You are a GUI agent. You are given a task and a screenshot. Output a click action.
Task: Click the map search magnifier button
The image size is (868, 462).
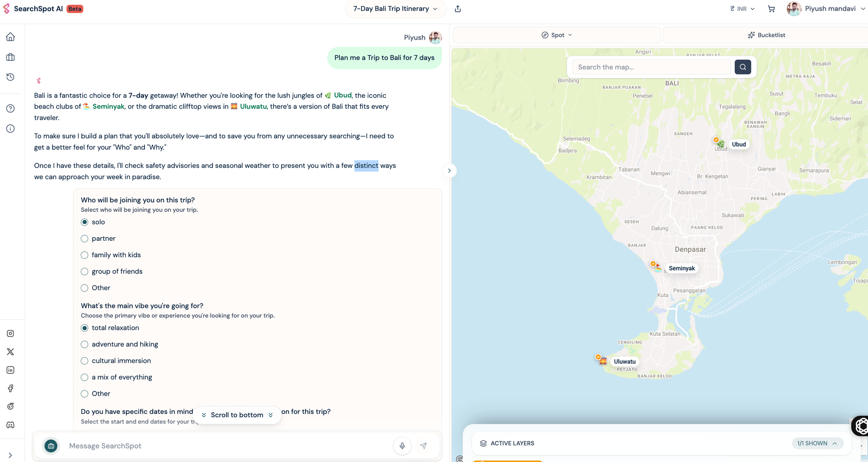pyautogui.click(x=743, y=67)
